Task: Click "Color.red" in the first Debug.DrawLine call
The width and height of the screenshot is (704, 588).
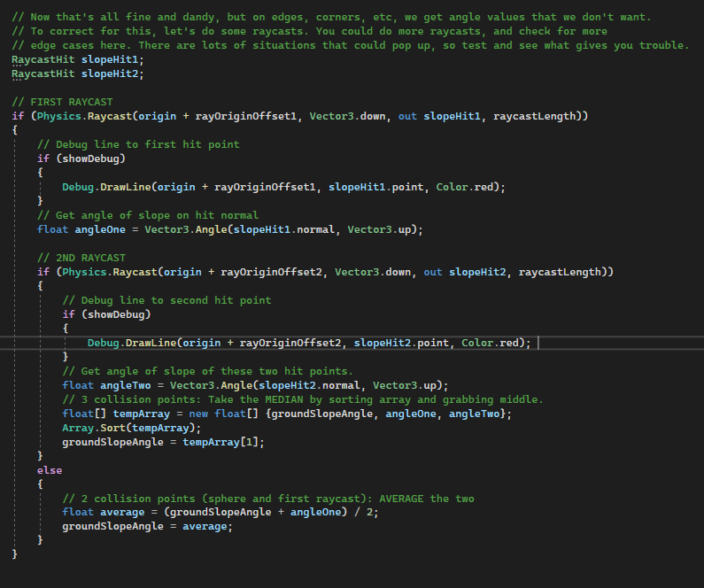Action: click(x=465, y=187)
